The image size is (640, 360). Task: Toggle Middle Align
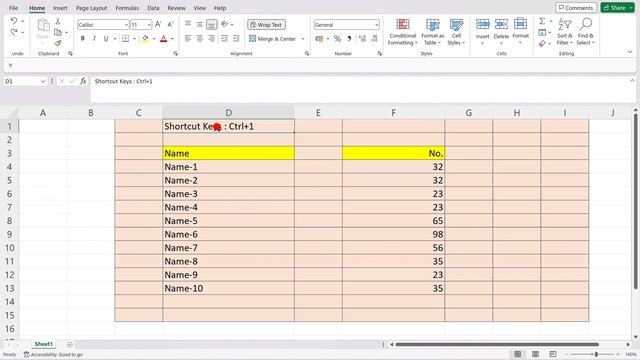(200, 24)
